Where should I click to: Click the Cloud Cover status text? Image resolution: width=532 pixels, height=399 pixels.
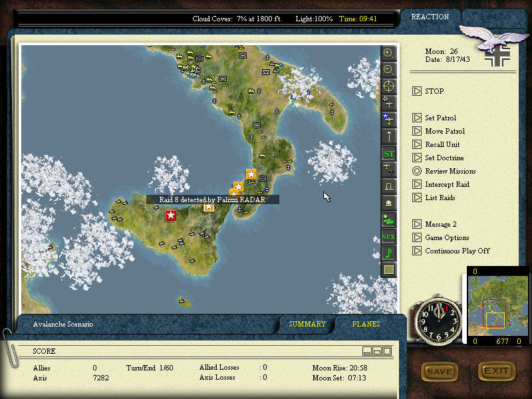point(237,19)
